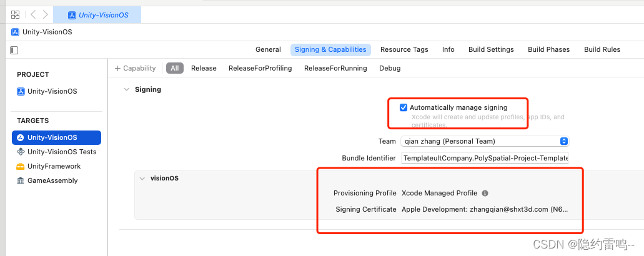The height and width of the screenshot is (256, 644).
Task: Click the Bundle Identifier field
Action: (485, 159)
